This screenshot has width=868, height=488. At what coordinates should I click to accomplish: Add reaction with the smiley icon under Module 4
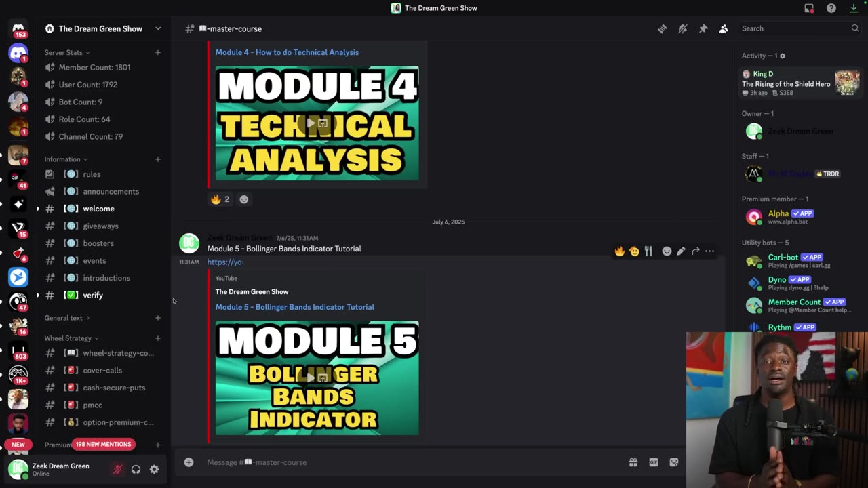point(244,199)
